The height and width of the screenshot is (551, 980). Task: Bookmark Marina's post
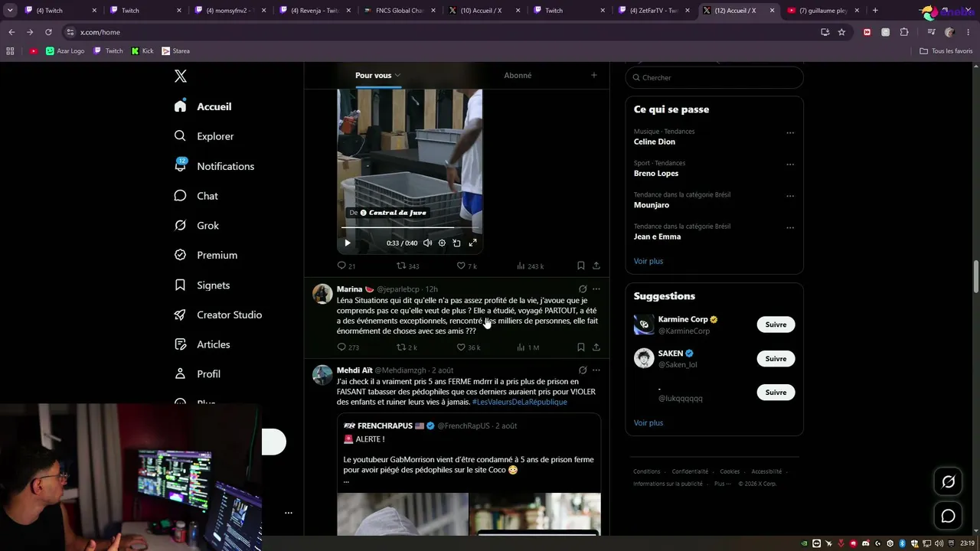click(581, 347)
